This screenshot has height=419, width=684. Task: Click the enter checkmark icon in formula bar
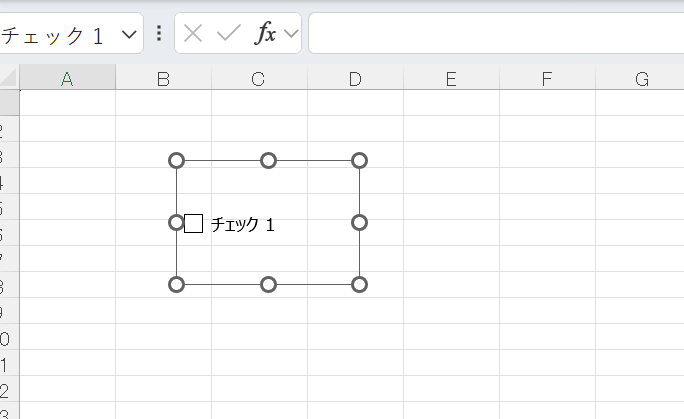(229, 33)
